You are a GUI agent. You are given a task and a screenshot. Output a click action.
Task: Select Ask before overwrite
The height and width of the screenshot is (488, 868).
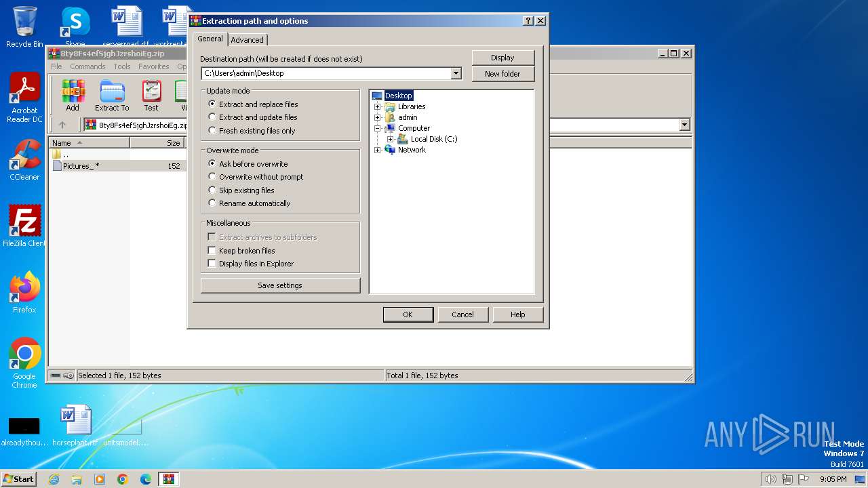tap(248, 164)
